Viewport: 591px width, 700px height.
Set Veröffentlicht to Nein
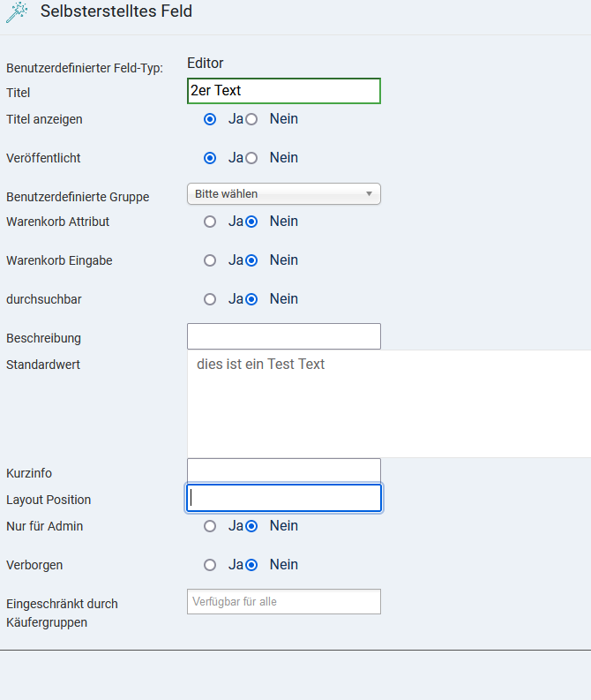pos(252,158)
